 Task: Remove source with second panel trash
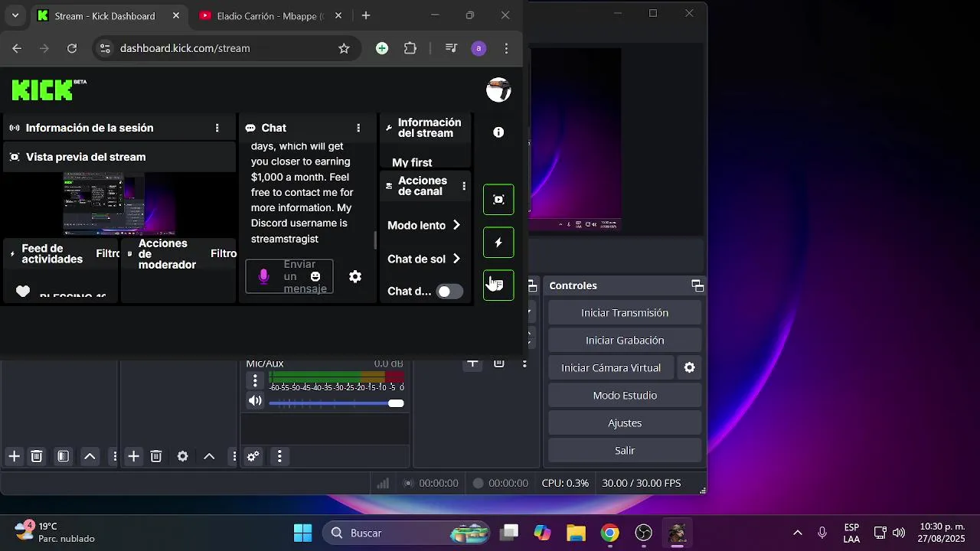coord(156,457)
